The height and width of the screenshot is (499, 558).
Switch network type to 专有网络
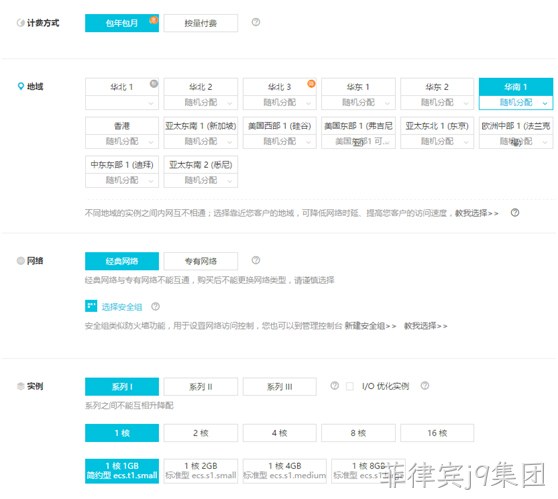pos(201,261)
